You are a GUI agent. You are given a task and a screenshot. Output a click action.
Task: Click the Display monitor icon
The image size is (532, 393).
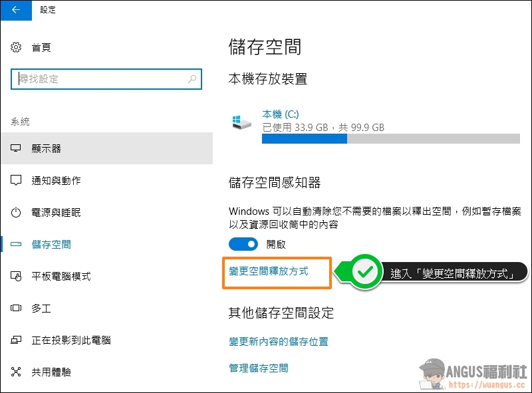17,149
